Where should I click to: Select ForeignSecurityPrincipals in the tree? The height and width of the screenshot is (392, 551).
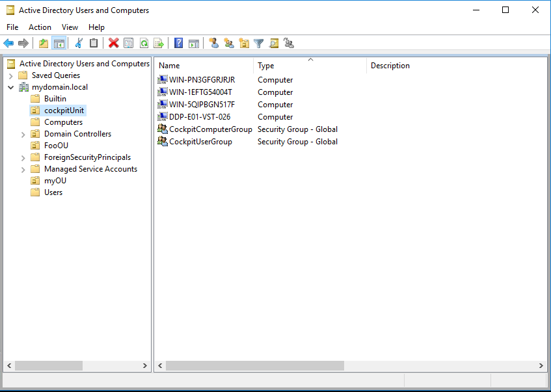click(x=88, y=157)
